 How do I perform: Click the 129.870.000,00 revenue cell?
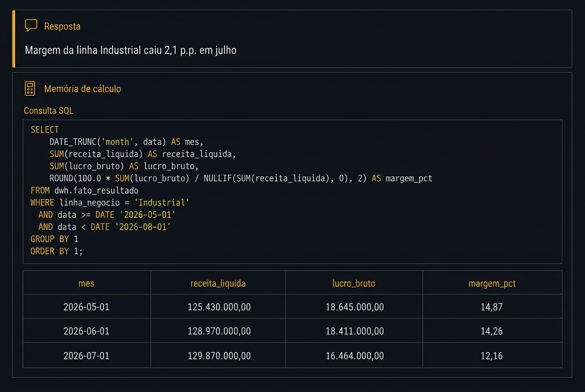(218, 355)
